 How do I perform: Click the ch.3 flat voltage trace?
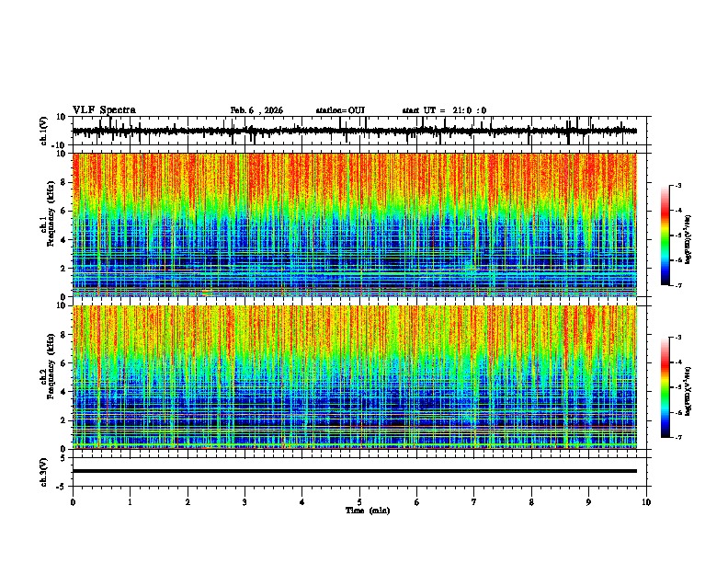coord(355,471)
